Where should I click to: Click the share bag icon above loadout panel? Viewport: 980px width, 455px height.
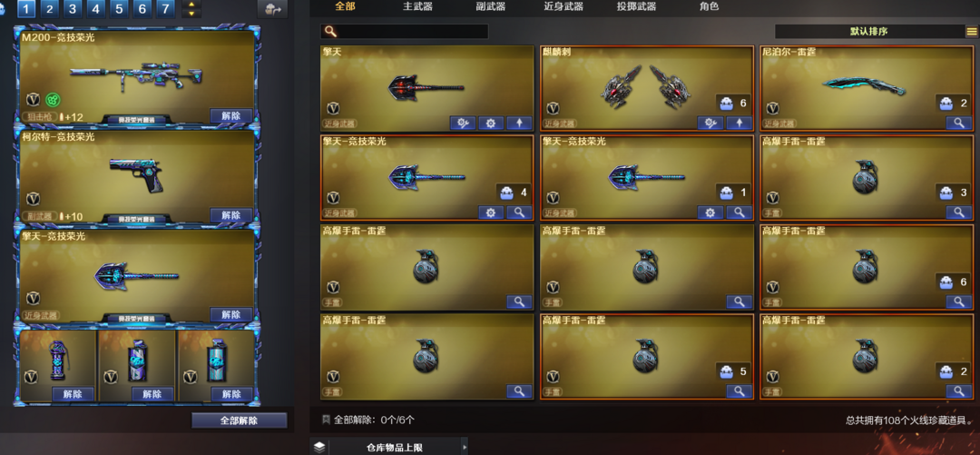click(273, 9)
